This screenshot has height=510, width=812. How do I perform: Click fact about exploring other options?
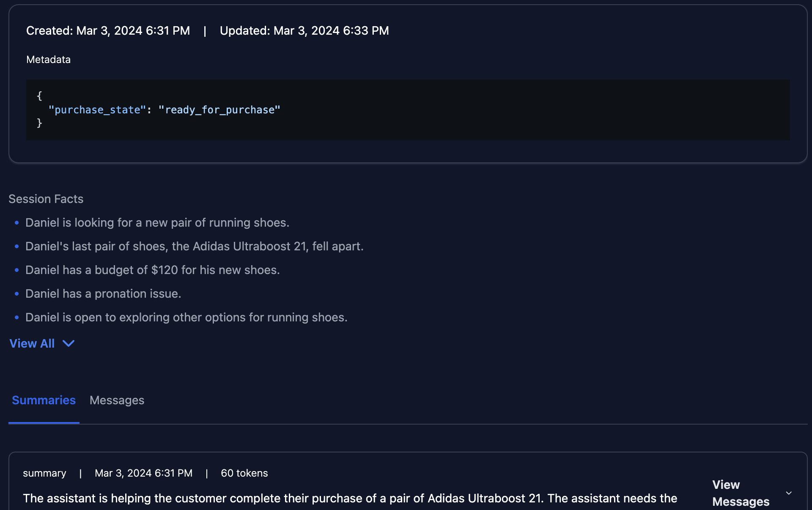187,317
